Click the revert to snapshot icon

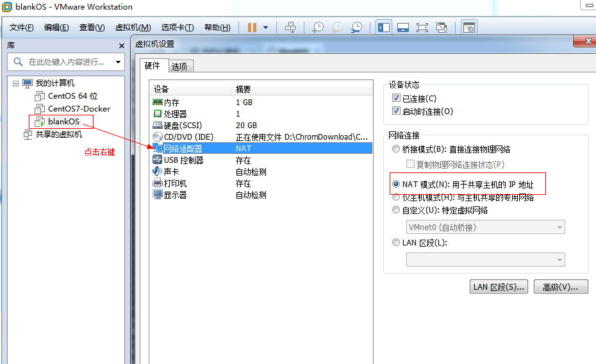(337, 28)
